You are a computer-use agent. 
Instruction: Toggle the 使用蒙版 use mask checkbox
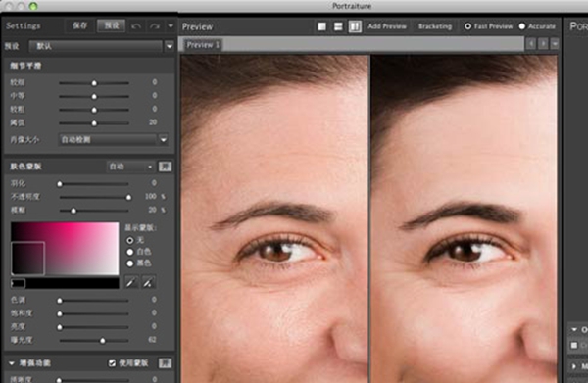click(x=112, y=363)
